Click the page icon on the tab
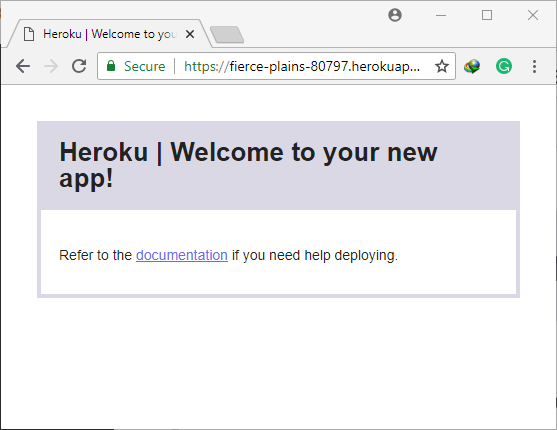 pos(29,34)
